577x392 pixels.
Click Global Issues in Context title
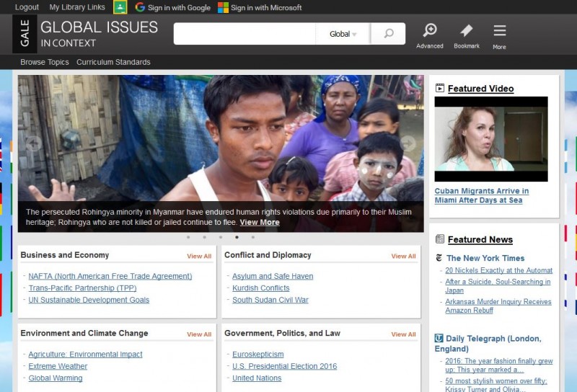[x=99, y=34]
